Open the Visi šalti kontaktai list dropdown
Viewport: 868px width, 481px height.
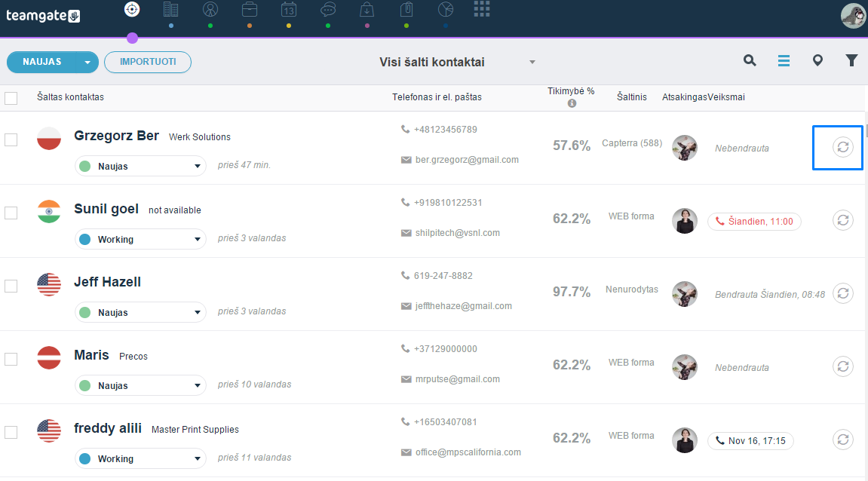pos(457,62)
